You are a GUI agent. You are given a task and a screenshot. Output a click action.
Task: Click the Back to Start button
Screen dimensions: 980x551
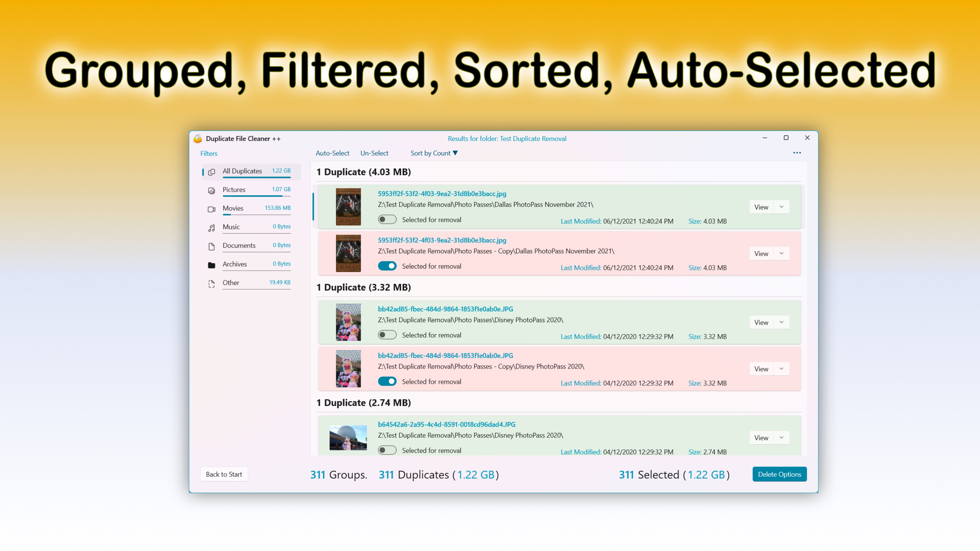point(224,474)
